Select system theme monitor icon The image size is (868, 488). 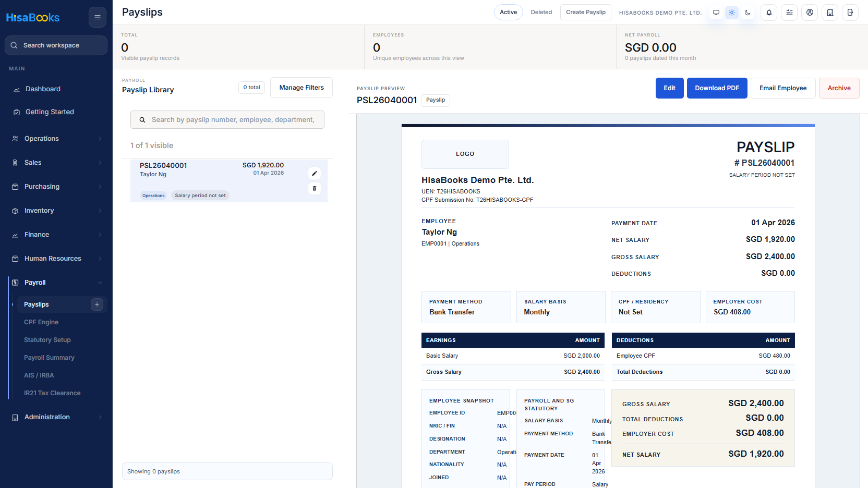(716, 13)
